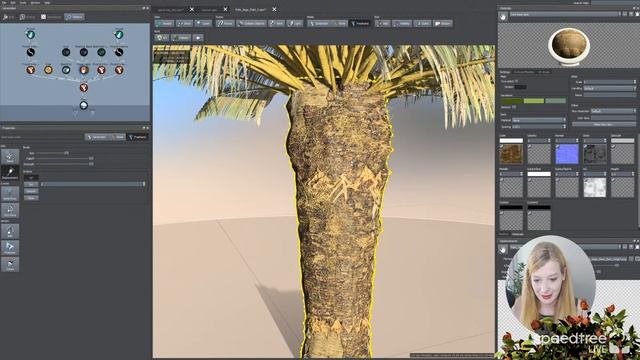Image resolution: width=640 pixels, height=360 pixels.
Task: Switch to the second document tab
Action: pos(209,9)
